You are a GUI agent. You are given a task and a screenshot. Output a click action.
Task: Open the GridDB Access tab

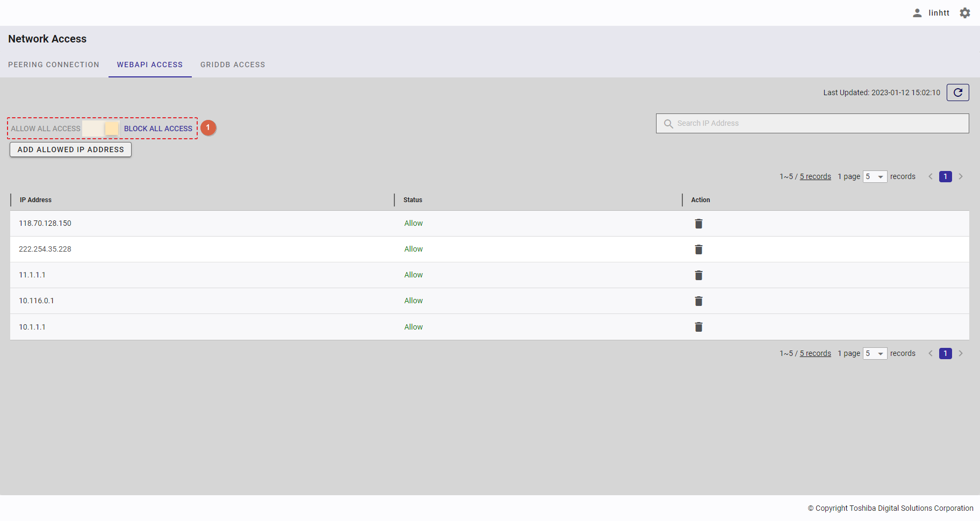233,65
